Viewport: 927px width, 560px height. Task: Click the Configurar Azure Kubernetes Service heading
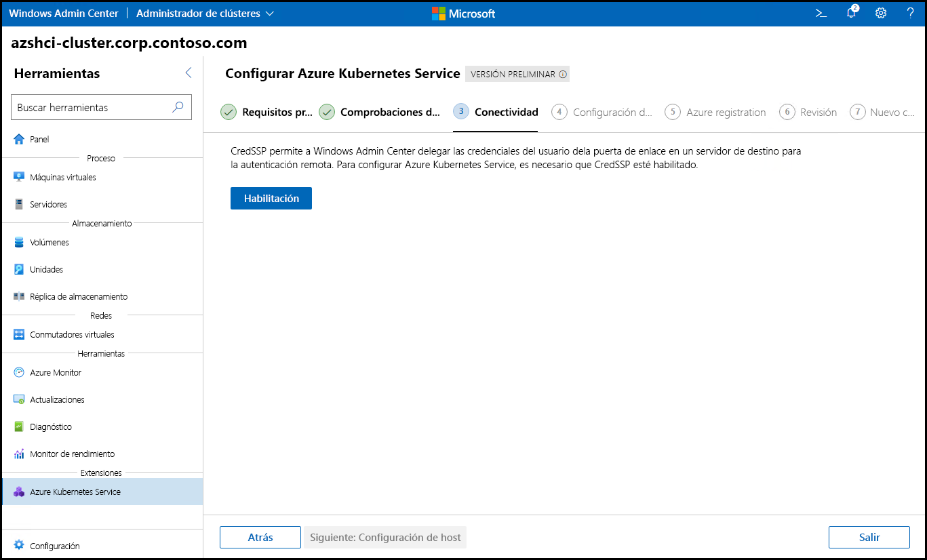tap(342, 73)
